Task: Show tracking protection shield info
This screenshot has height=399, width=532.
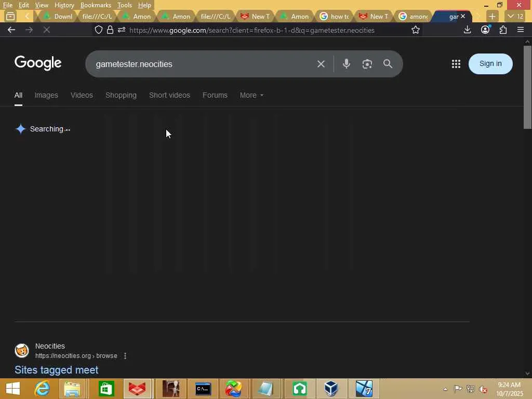Action: pos(98,30)
